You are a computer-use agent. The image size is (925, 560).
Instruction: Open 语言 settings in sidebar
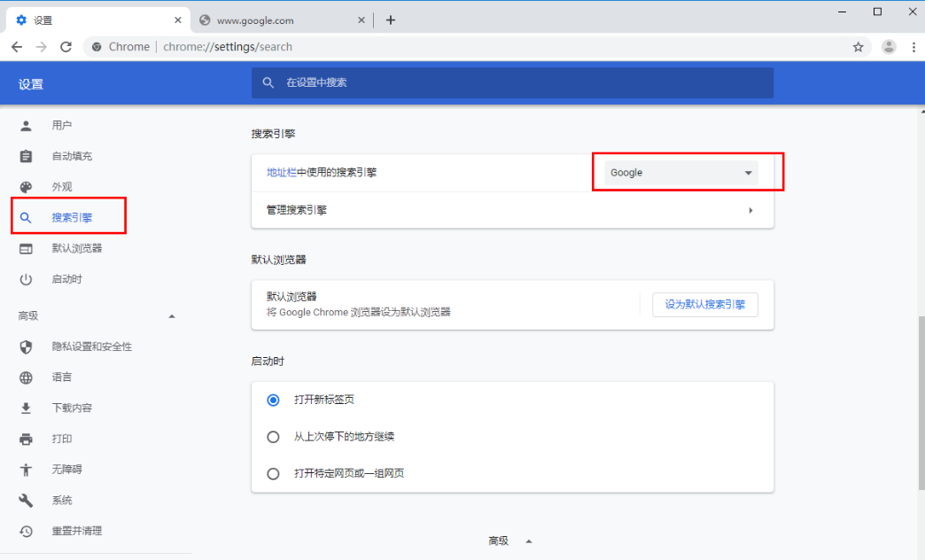tap(61, 377)
